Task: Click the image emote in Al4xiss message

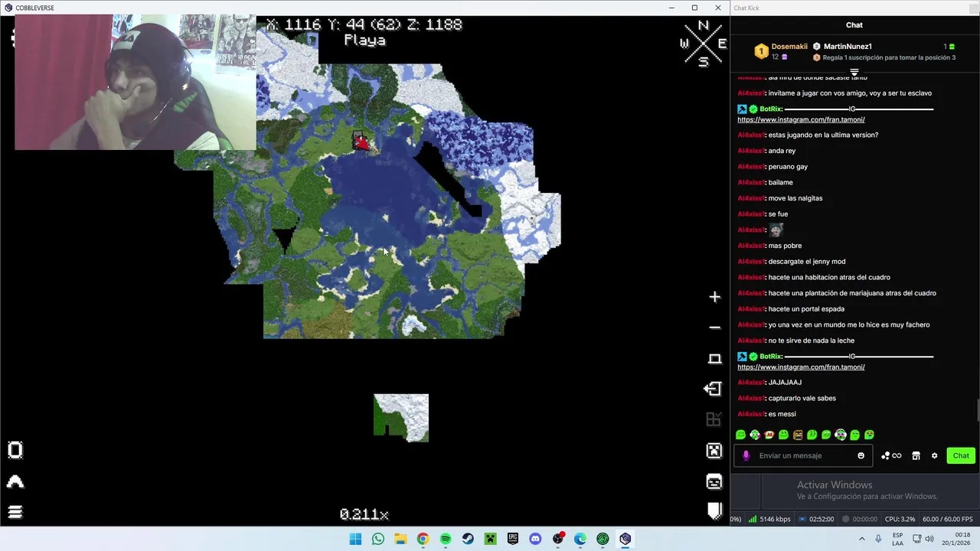Action: point(776,230)
